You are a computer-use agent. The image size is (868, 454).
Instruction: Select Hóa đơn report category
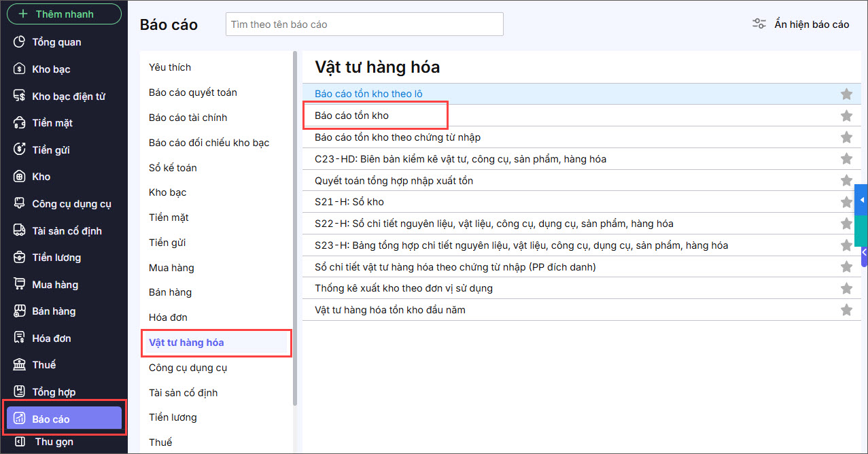(168, 317)
